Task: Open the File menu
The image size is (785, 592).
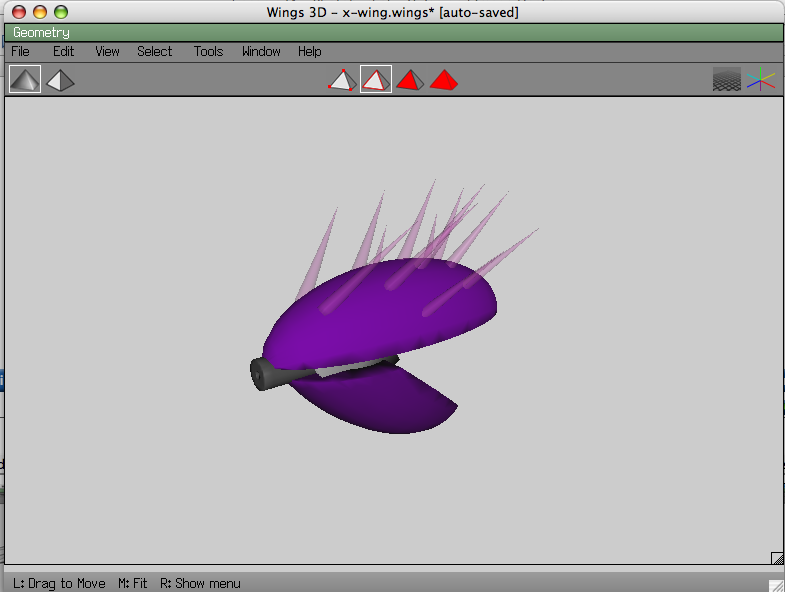Action: [x=20, y=51]
